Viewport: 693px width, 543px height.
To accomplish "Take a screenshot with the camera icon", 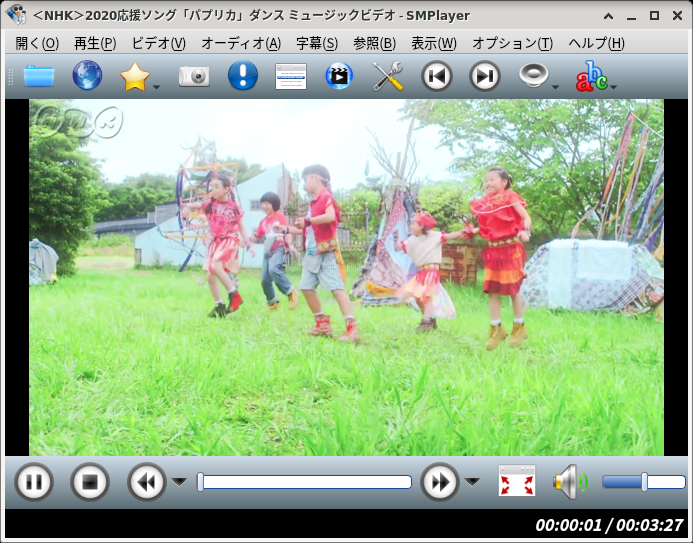I will pos(194,76).
